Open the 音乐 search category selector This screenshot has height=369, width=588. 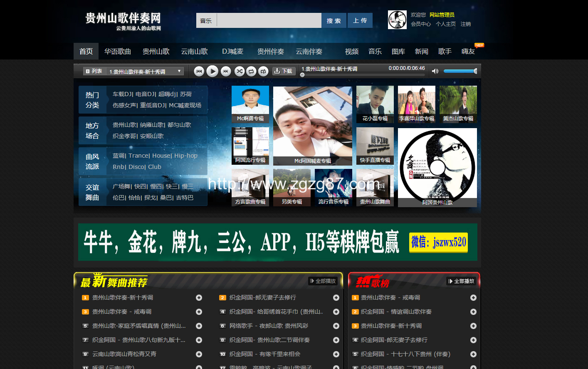[x=206, y=20]
